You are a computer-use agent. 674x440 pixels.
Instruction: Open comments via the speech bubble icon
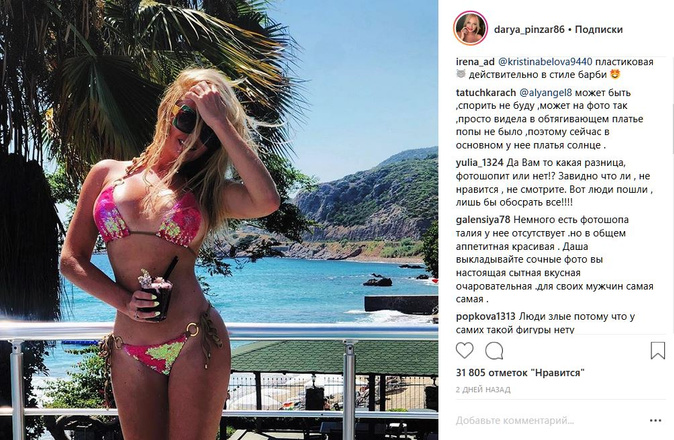coord(494,351)
